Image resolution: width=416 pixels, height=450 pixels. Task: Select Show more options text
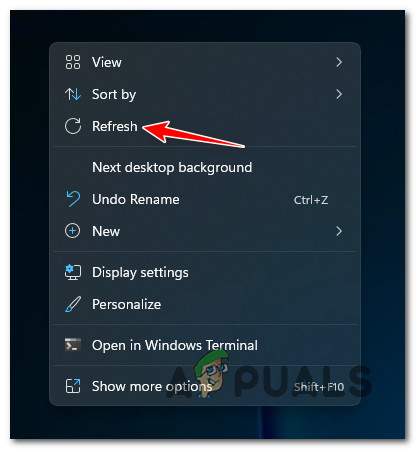click(152, 386)
